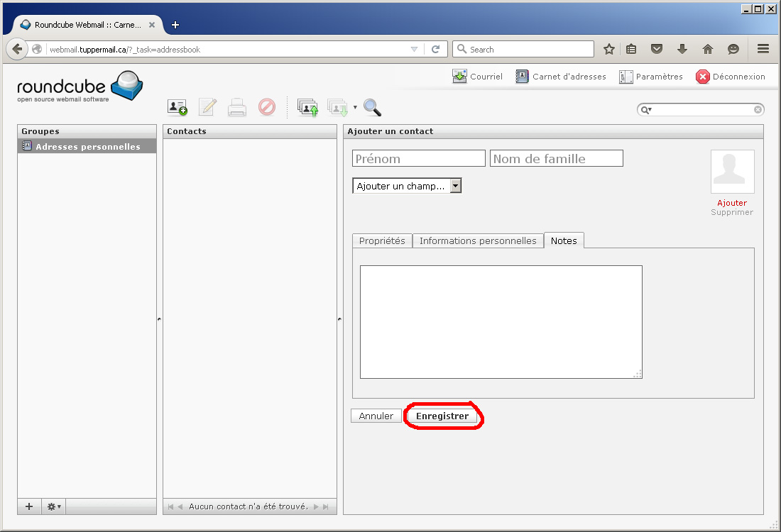
Task: Switch to Informations personnelles tab
Action: (x=478, y=240)
